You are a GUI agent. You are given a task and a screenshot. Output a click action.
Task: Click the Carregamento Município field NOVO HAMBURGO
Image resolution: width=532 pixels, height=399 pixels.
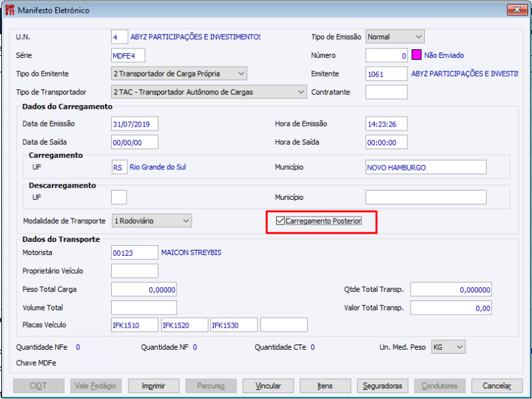(426, 167)
